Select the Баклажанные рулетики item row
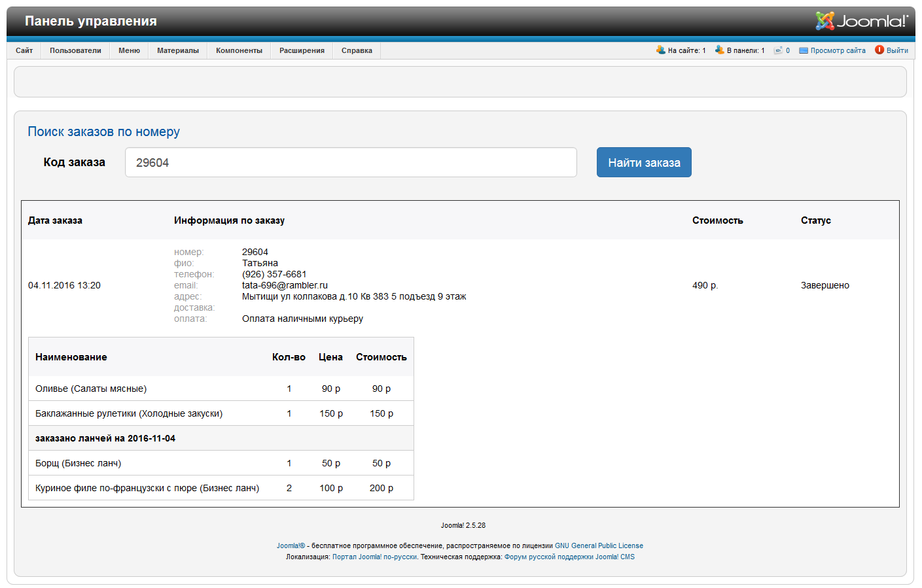922x588 pixels. tap(221, 413)
